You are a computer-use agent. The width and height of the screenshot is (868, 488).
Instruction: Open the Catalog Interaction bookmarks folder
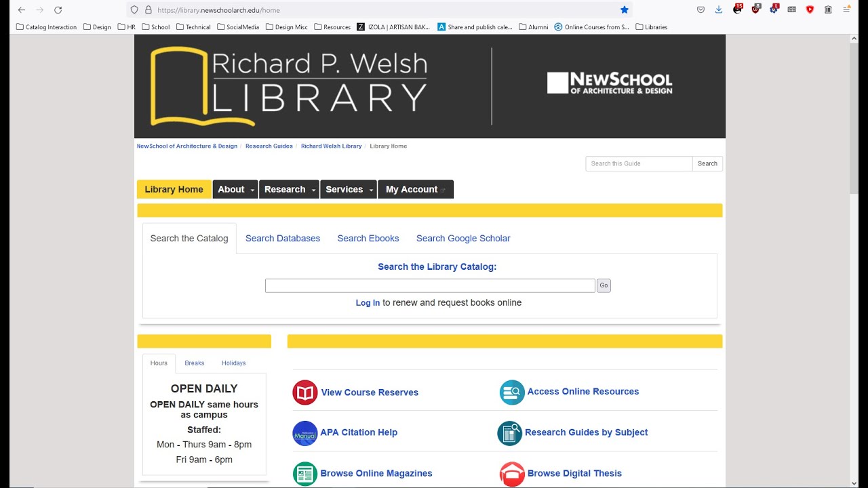pos(46,27)
